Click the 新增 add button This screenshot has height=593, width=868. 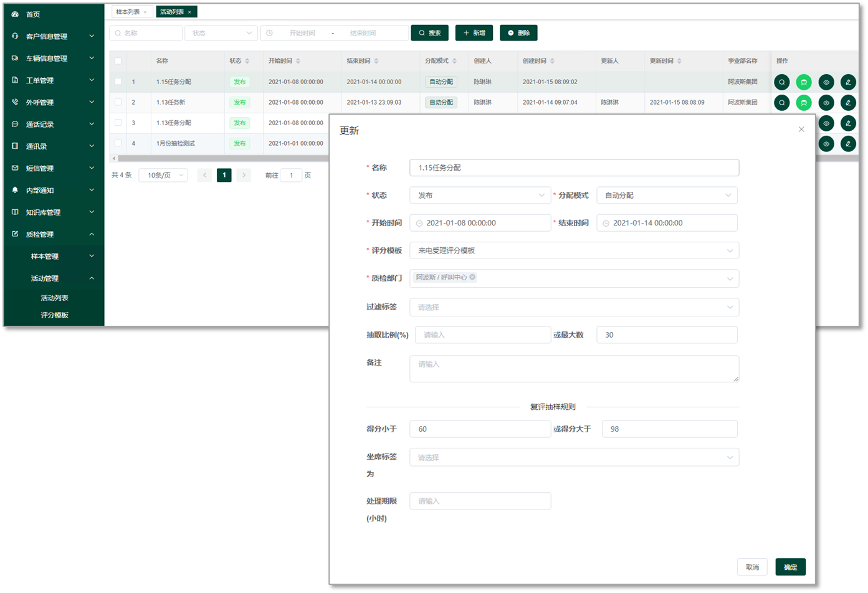point(474,33)
